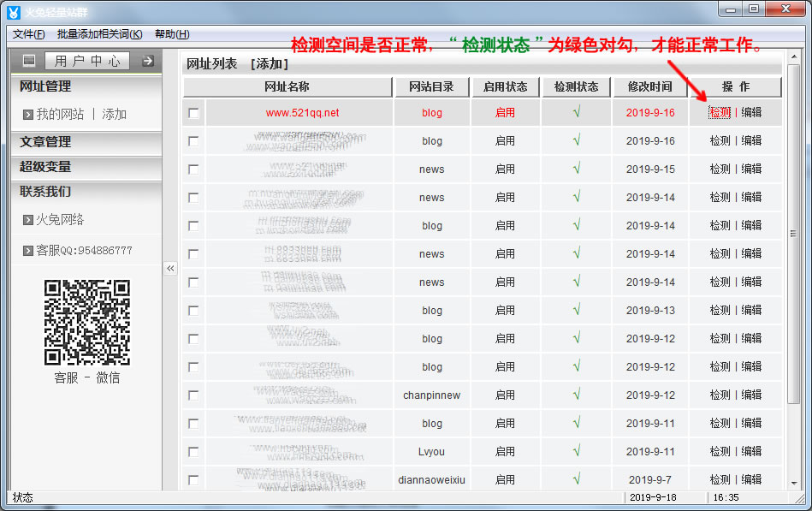Screen dimensions: 812x511
Task: Click the vertical scrollbar down arrow
Action: 794,483
